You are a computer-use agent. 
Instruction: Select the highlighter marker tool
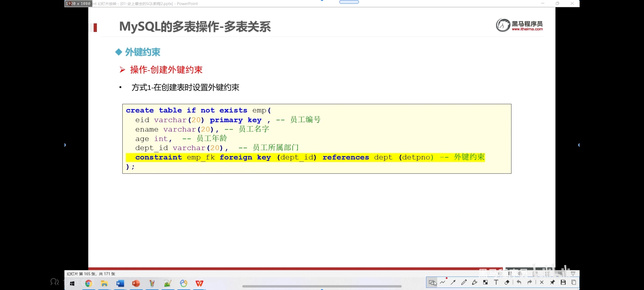pos(474,282)
